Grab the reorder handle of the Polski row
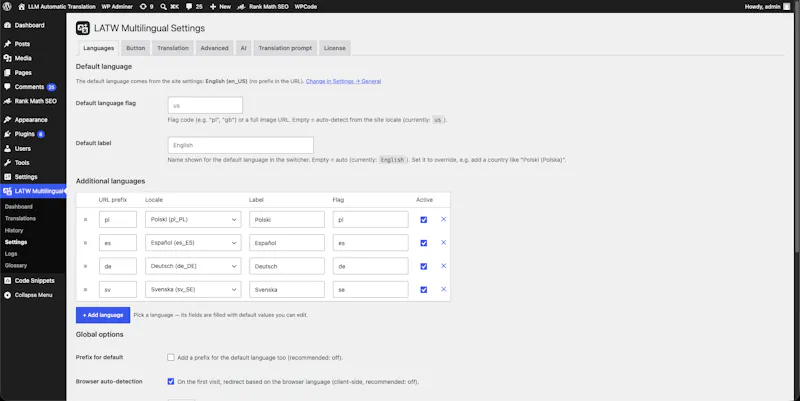This screenshot has height=401, width=800. 85,220
